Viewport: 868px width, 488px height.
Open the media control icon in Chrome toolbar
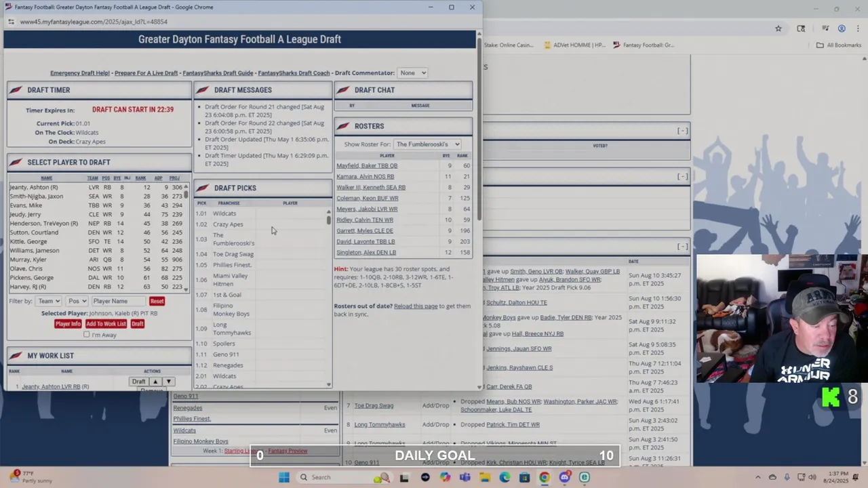(x=825, y=28)
